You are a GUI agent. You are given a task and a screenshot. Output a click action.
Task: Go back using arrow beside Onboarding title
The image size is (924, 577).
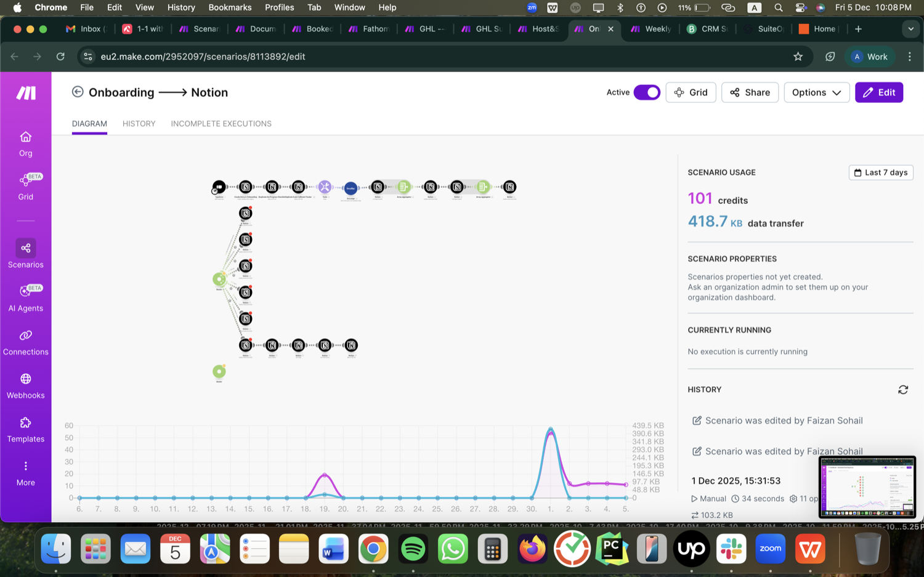coord(78,92)
